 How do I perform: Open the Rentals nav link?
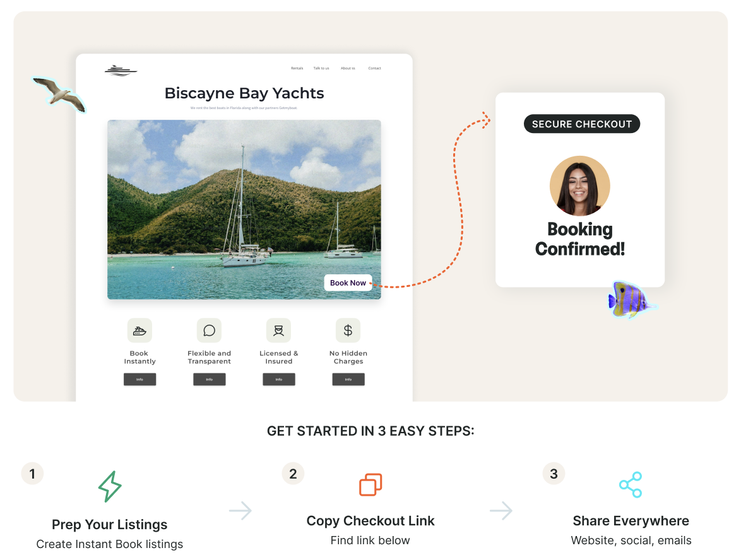[297, 69]
